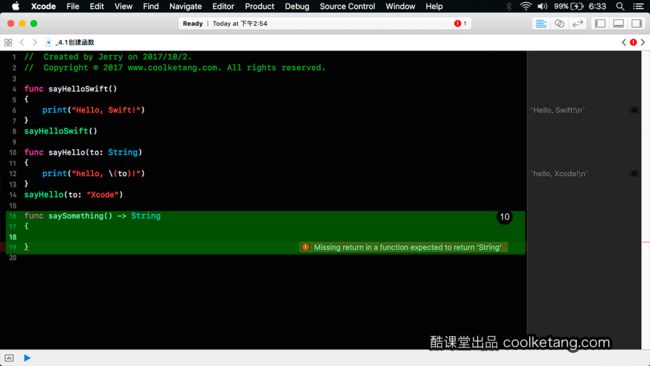The height and width of the screenshot is (366, 650).
Task: Click the sayHelloSwift() call on line 8
Action: click(x=61, y=131)
